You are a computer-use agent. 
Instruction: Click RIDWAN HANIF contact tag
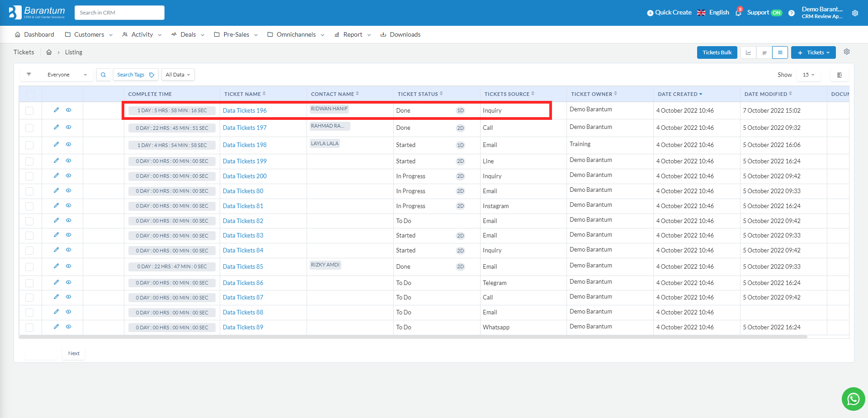point(329,109)
